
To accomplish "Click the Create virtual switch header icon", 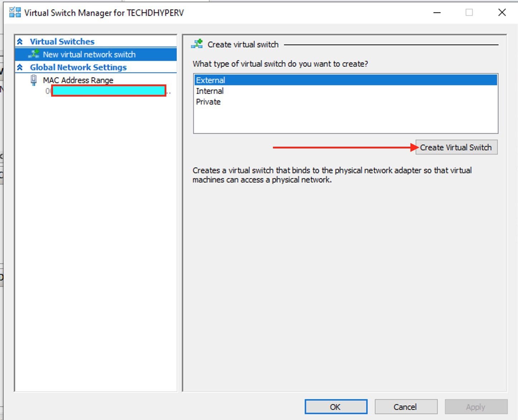I will point(197,44).
